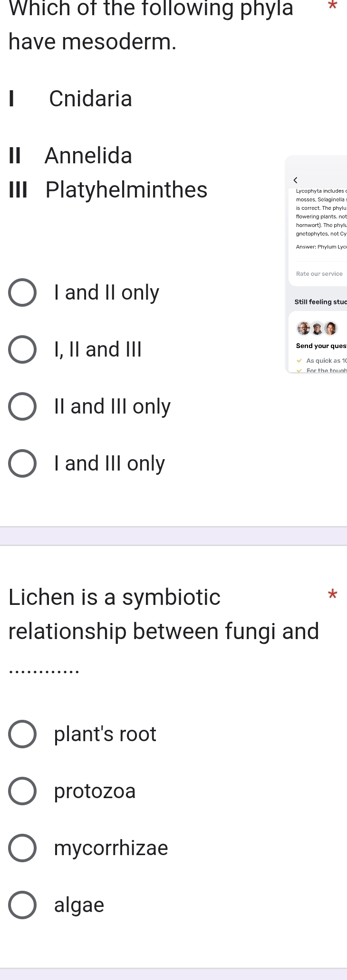This screenshot has width=347, height=980.
Task: Choose the 'I, II and III' answer
Action: (22, 349)
